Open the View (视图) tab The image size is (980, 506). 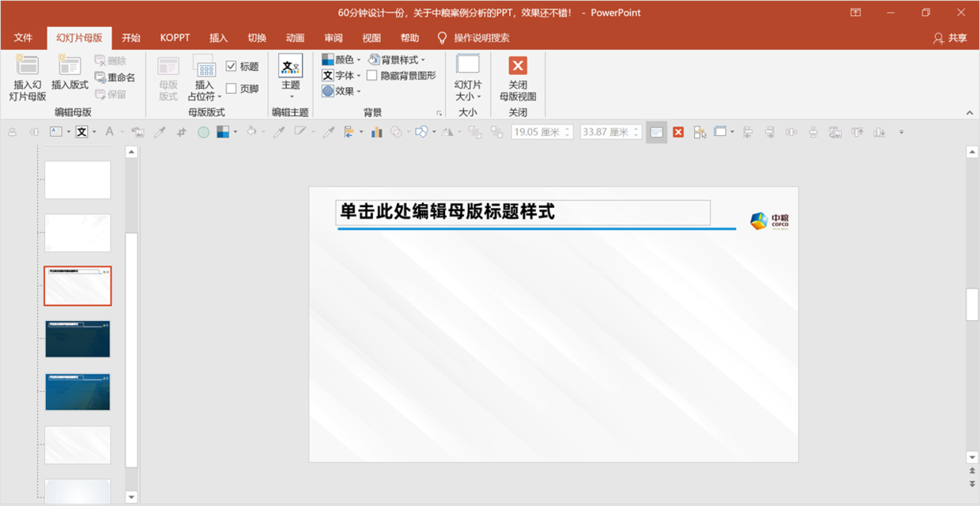click(371, 38)
